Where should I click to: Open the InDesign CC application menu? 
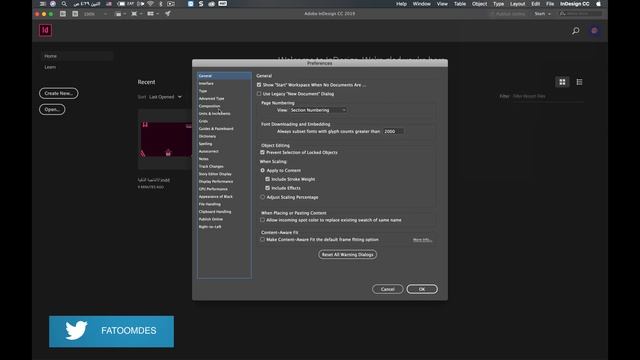[x=574, y=4]
